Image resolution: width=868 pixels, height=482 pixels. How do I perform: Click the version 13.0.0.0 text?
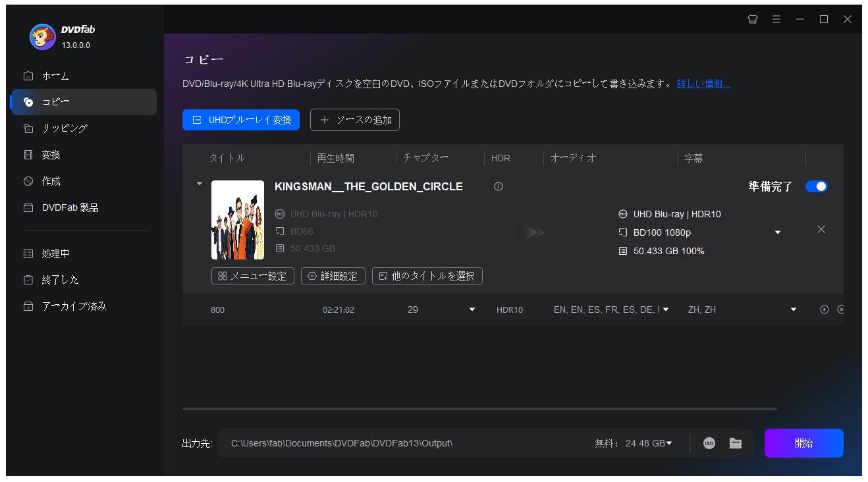click(x=76, y=45)
